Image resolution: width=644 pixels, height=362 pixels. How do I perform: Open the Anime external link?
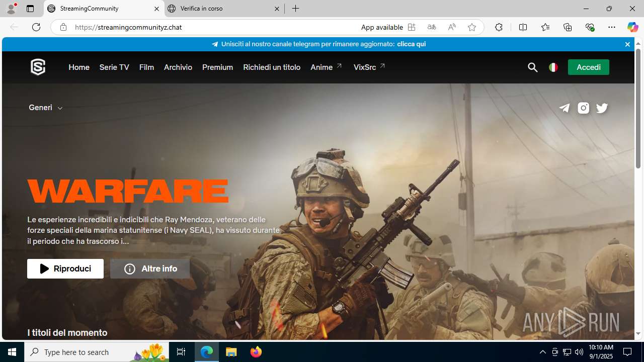pos(326,67)
